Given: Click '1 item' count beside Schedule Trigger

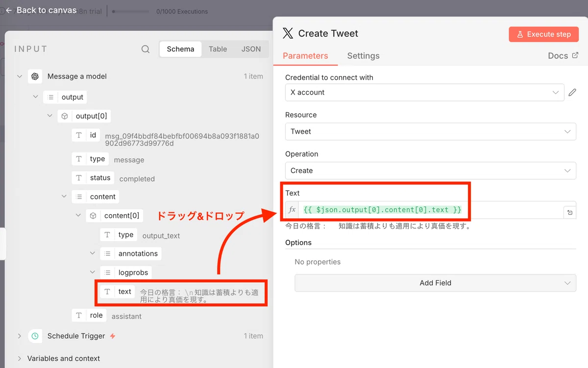Looking at the screenshot, I should (x=253, y=336).
